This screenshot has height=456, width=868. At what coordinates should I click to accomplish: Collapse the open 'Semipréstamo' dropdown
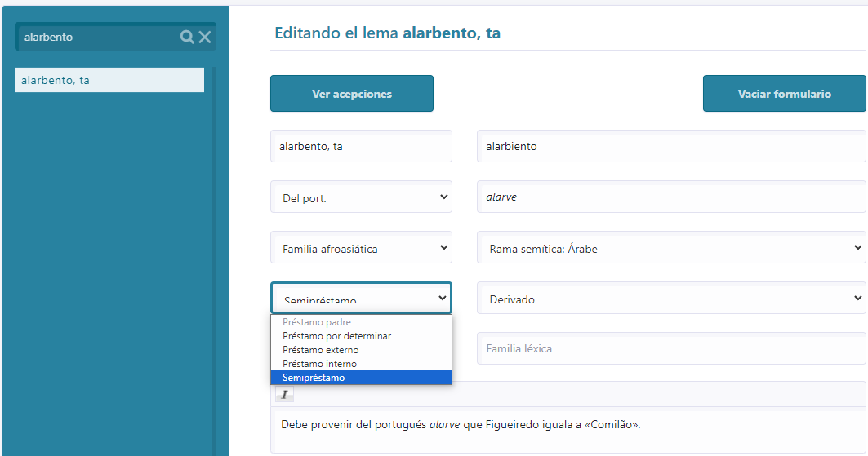361,299
